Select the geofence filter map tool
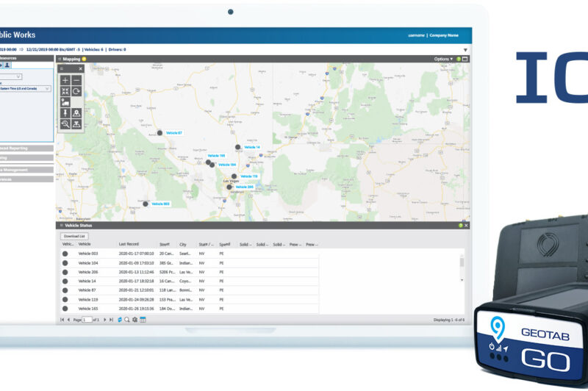This screenshot has width=588, height=391. (76, 124)
